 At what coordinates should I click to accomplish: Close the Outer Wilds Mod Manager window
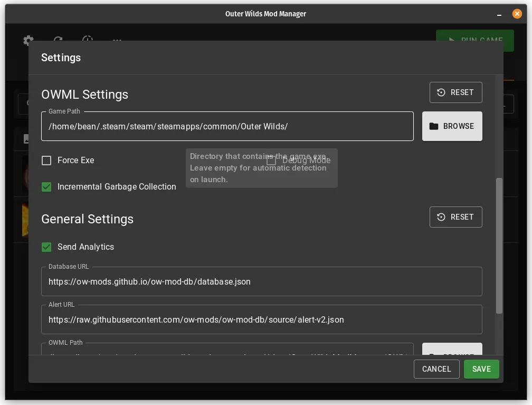pos(517,14)
